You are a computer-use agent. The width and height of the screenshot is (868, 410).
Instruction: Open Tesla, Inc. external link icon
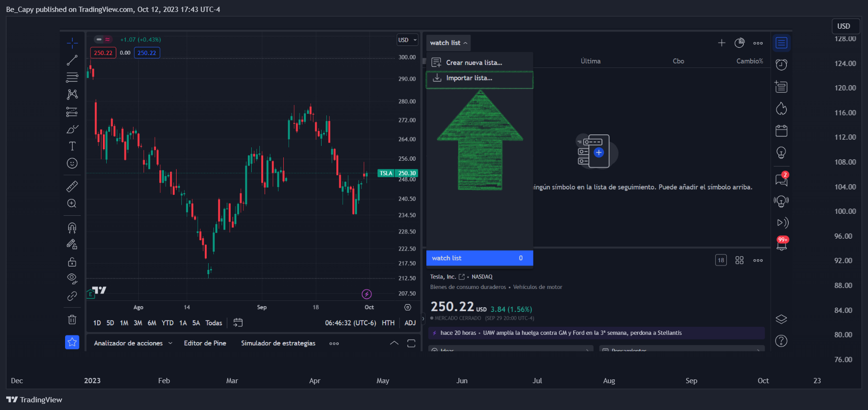462,277
